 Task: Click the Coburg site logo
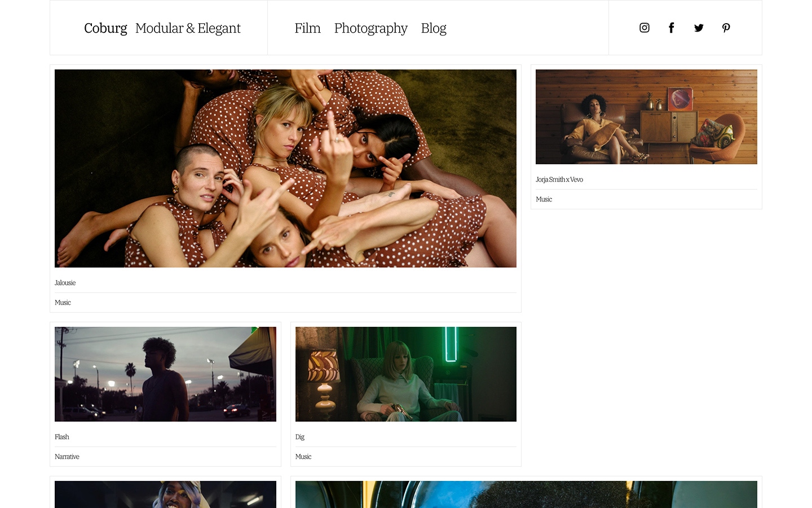coord(105,28)
